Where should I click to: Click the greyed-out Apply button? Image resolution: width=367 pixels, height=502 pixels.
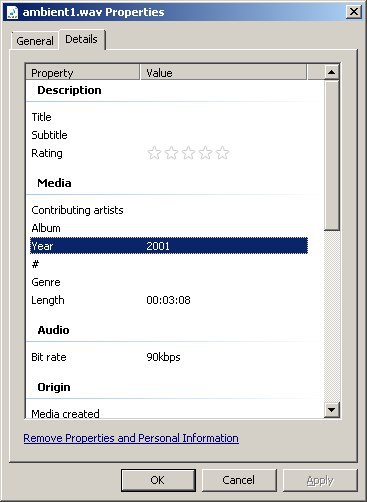(320, 480)
